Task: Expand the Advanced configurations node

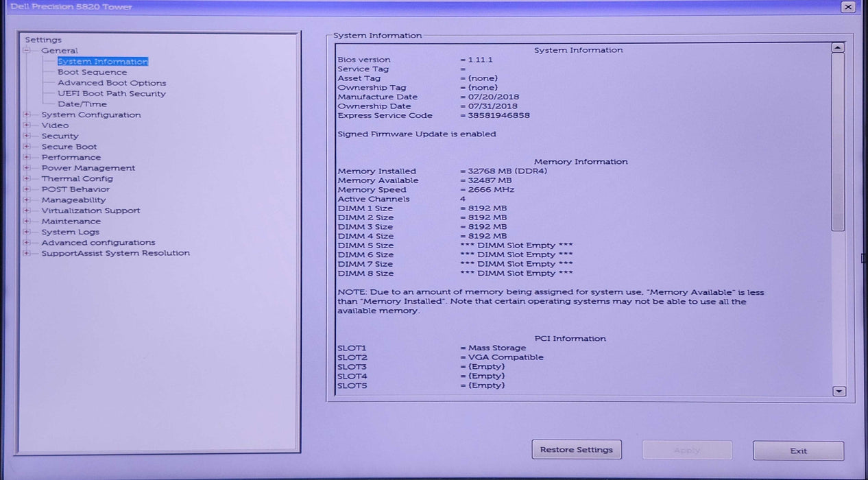Action: click(x=27, y=243)
